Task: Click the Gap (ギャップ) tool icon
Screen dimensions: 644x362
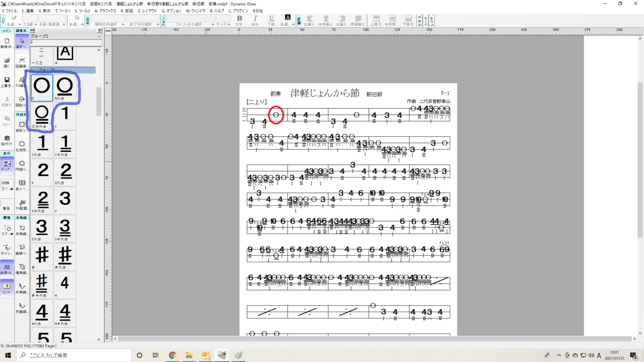Action: point(6,249)
